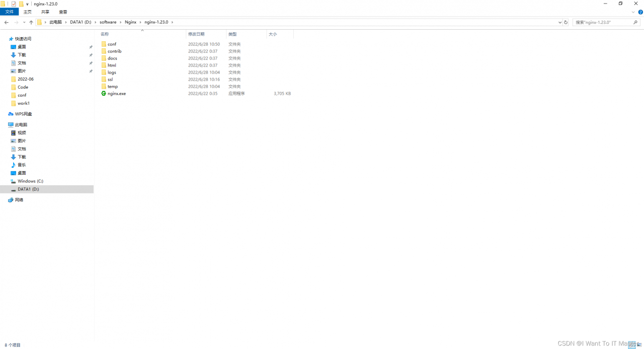
Task: Click the 2022/6/28 10:16 date of ssl
Action: coord(204,80)
